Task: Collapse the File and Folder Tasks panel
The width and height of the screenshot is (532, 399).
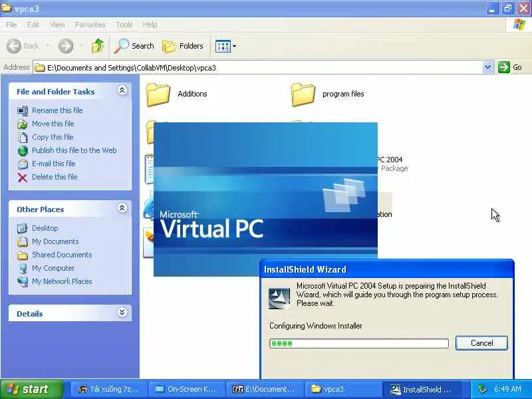Action: click(x=122, y=90)
